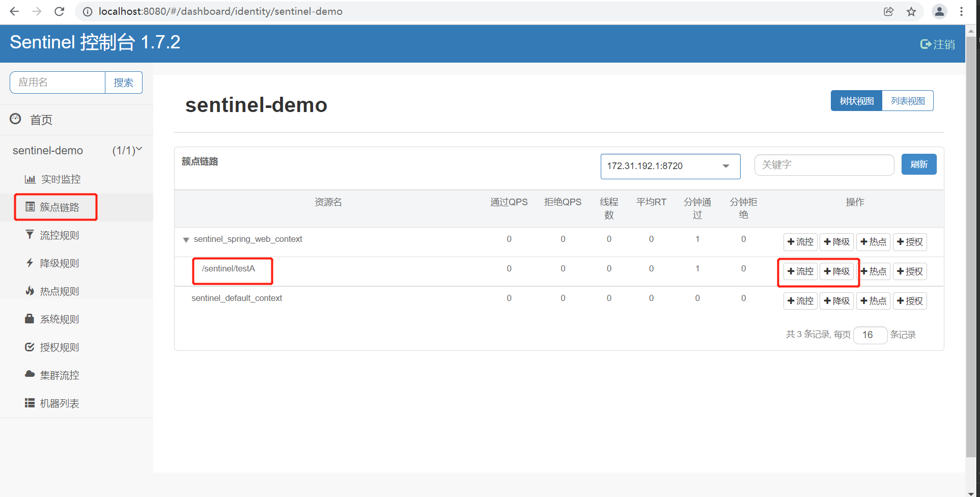Click the 拒绝QPS column header

click(563, 202)
